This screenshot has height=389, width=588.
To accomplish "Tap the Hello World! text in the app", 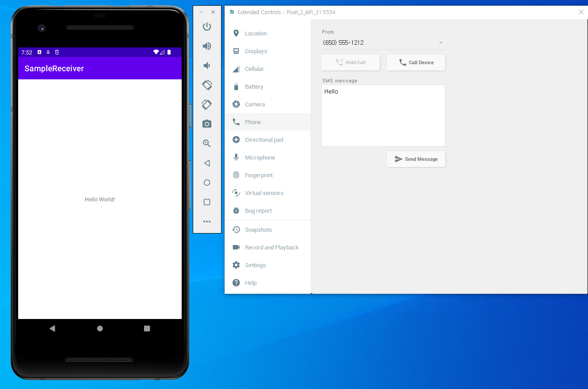I will point(100,199).
